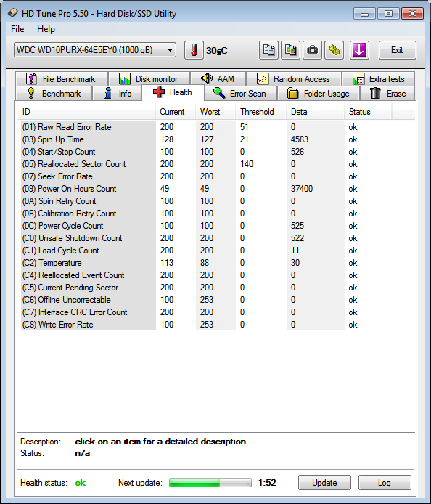Click the Log button
The image size is (431, 504).
coord(385,483)
